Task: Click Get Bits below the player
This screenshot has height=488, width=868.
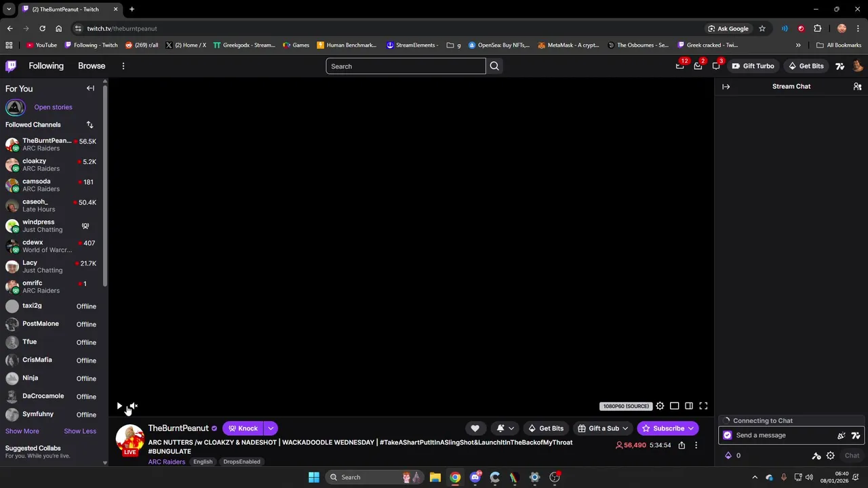Action: click(x=546, y=428)
